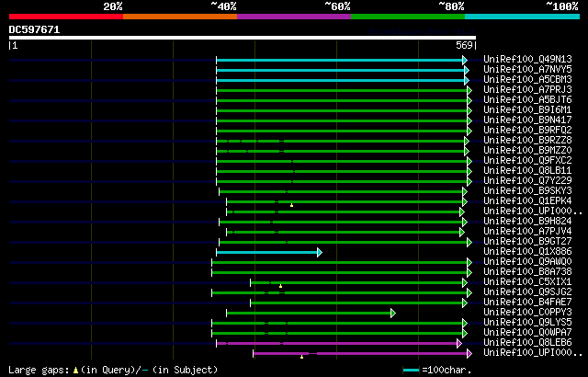Viewport: 588px width, 377px height.
Task: Click the query end position 569
Action: [464, 45]
